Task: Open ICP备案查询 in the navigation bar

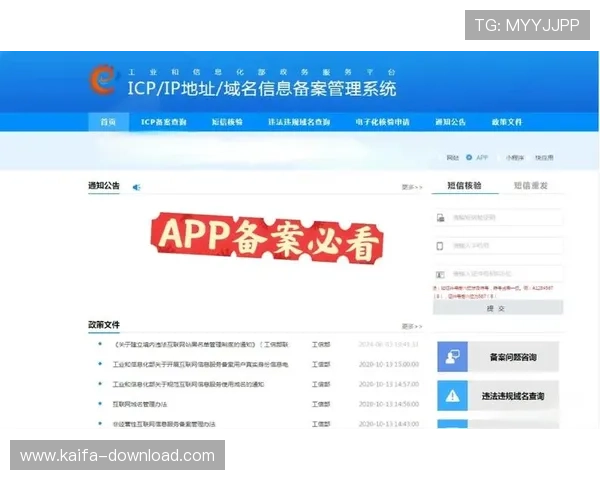Action: tap(163, 122)
